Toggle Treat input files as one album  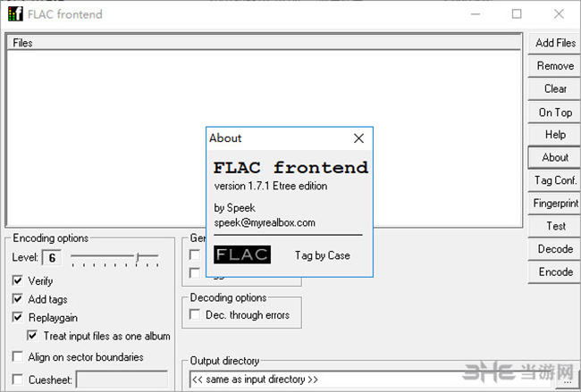(32, 336)
